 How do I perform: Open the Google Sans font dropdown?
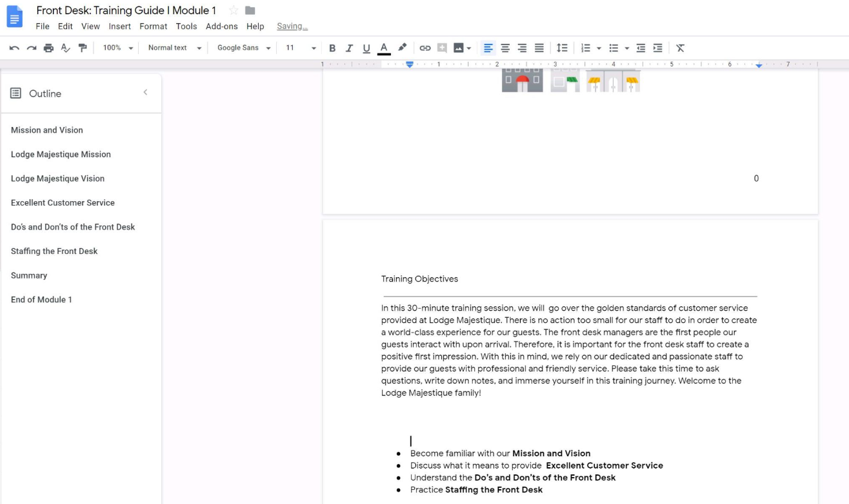243,48
